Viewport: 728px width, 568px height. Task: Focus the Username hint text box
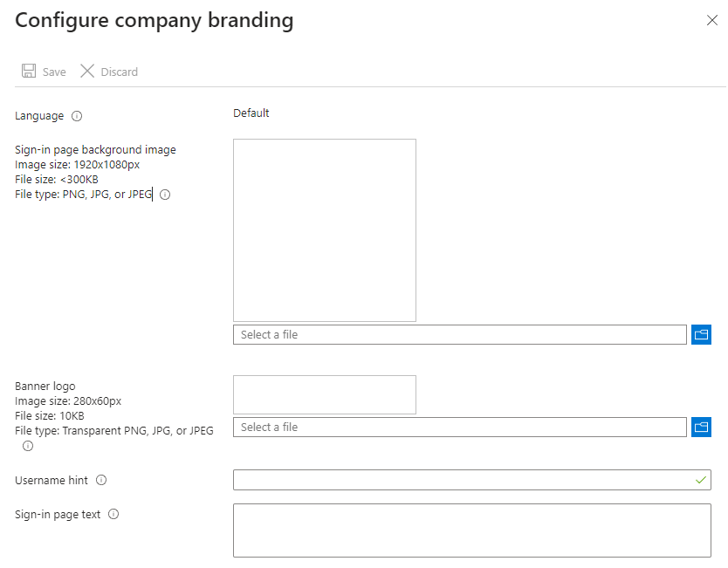pyautogui.click(x=472, y=480)
